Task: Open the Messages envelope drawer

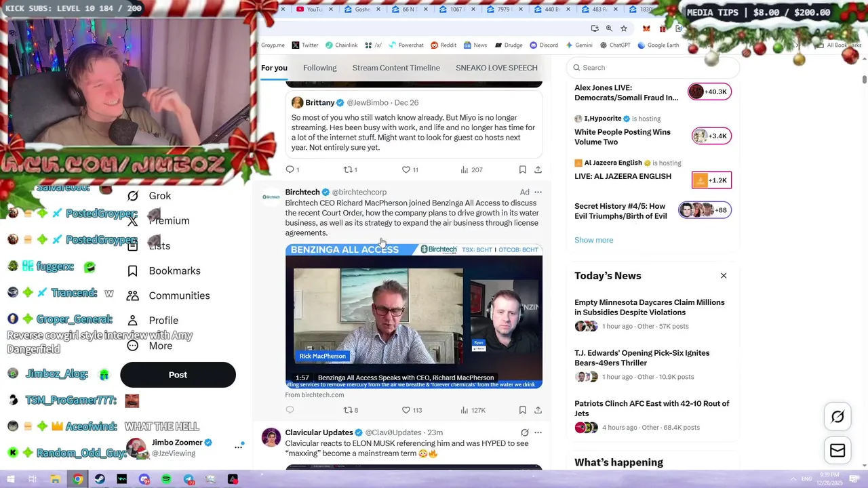Action: (837, 451)
